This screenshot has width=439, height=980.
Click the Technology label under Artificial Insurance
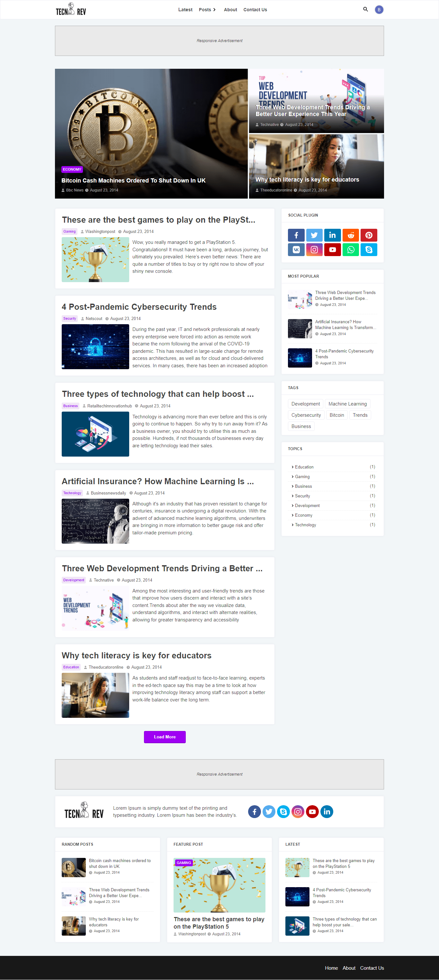click(x=72, y=493)
